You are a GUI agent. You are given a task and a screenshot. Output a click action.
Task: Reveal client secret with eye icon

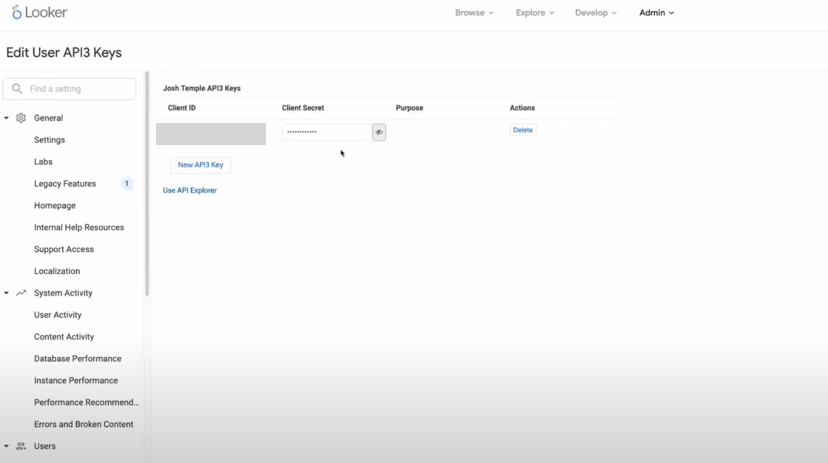tap(379, 132)
